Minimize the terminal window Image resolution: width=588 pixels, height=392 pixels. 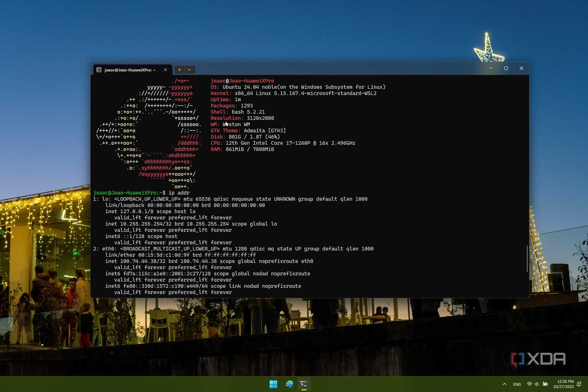[x=491, y=68]
